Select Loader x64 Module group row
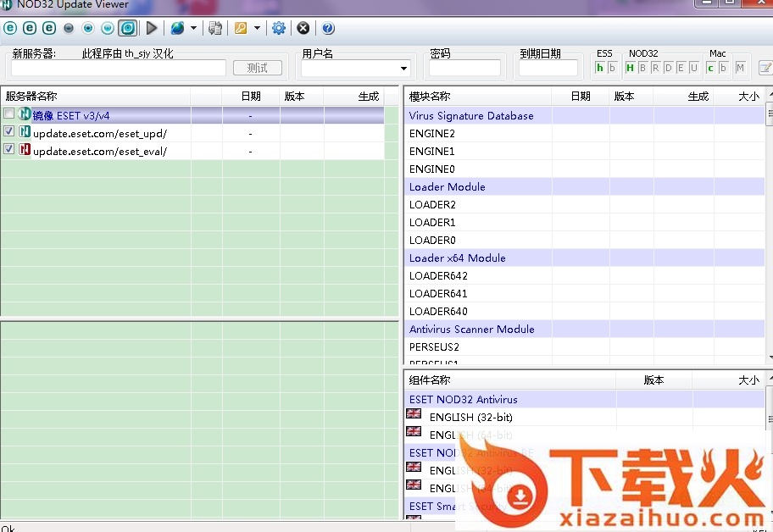The height and width of the screenshot is (532, 773). [584, 258]
